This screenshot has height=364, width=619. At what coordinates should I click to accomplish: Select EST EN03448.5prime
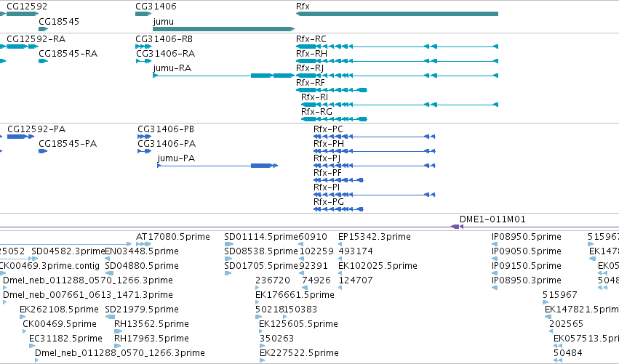142,251
